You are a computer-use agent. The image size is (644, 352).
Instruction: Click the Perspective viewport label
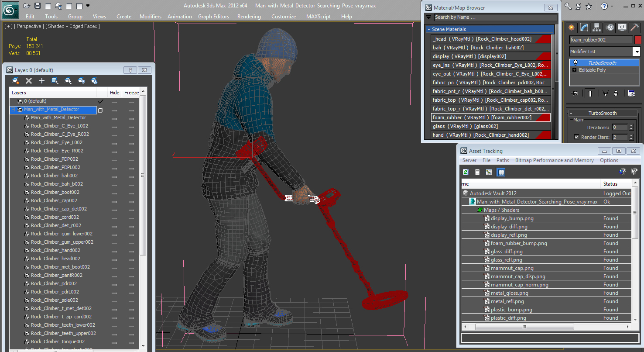[x=29, y=26]
